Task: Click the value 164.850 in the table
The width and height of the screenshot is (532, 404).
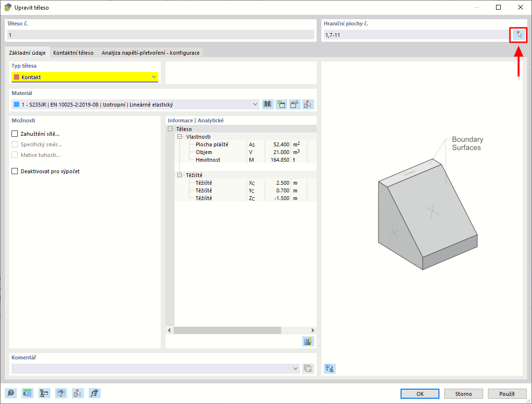Action: pyautogui.click(x=280, y=160)
